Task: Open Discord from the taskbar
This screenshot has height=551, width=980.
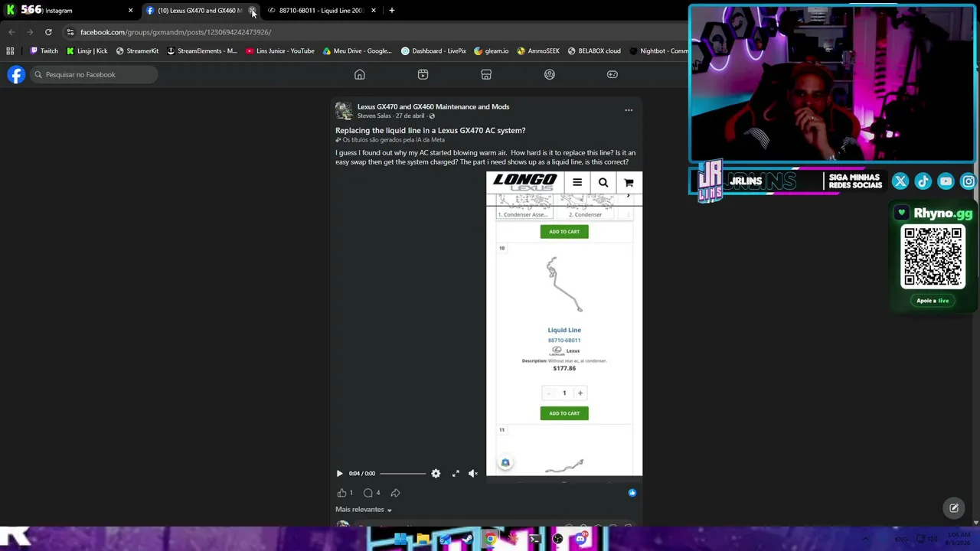Action: [x=580, y=540]
